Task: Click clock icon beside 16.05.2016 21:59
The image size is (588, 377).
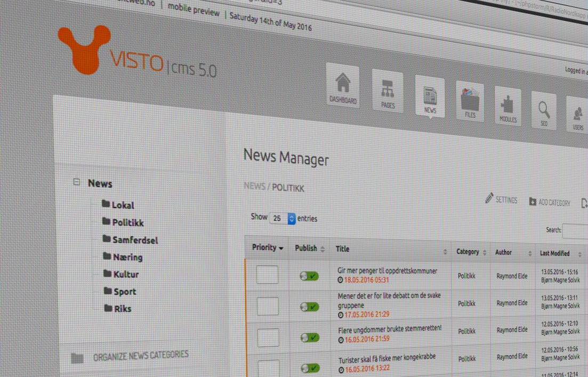Action: click(x=341, y=340)
